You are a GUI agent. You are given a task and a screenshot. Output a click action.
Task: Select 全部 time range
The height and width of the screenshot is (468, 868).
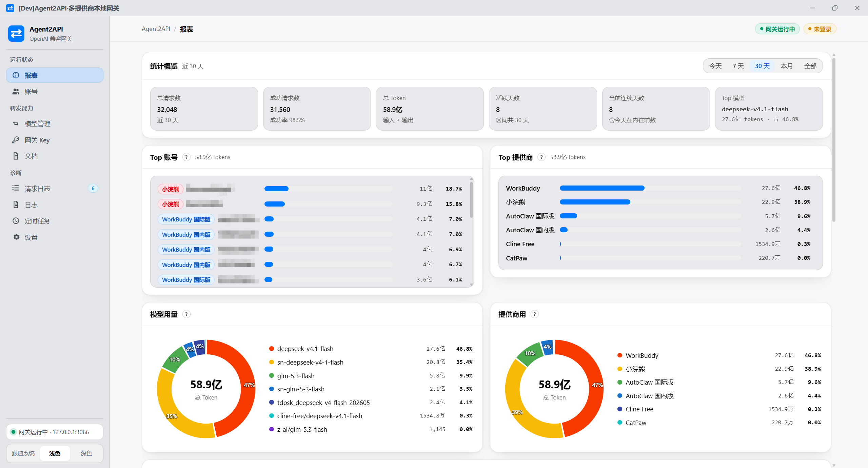[810, 66]
